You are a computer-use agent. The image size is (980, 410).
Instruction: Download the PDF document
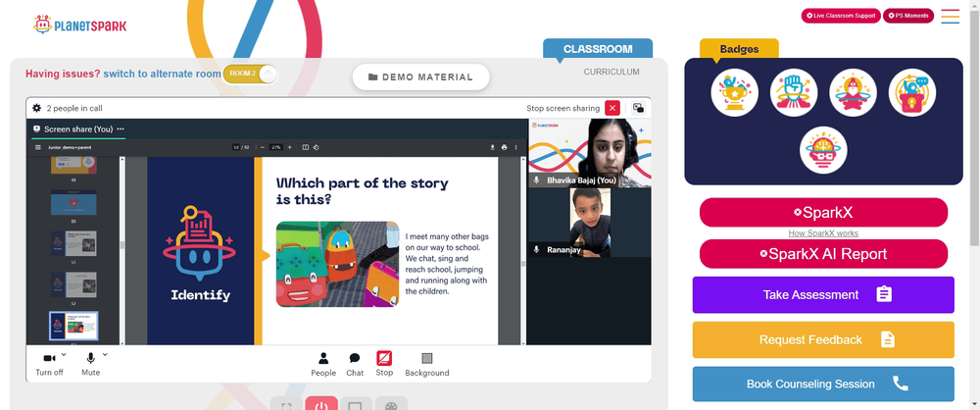tap(492, 147)
